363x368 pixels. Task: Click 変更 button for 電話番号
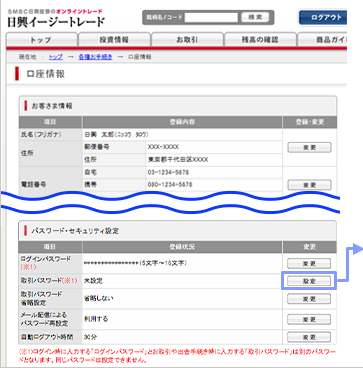309,185
